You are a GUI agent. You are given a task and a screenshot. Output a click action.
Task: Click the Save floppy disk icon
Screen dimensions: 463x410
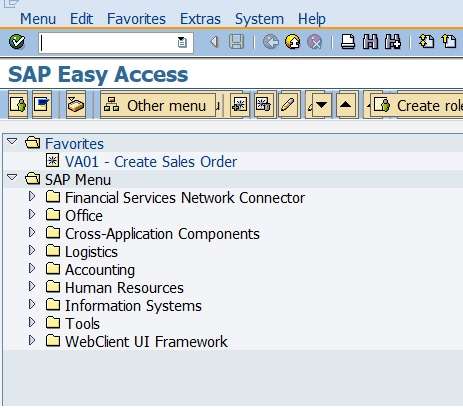point(236,42)
